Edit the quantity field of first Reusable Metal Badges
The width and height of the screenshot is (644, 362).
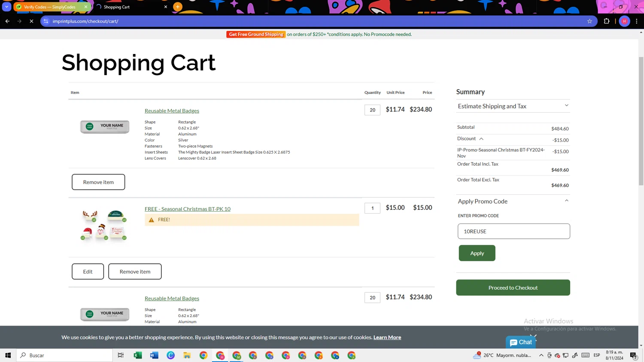pyautogui.click(x=372, y=110)
